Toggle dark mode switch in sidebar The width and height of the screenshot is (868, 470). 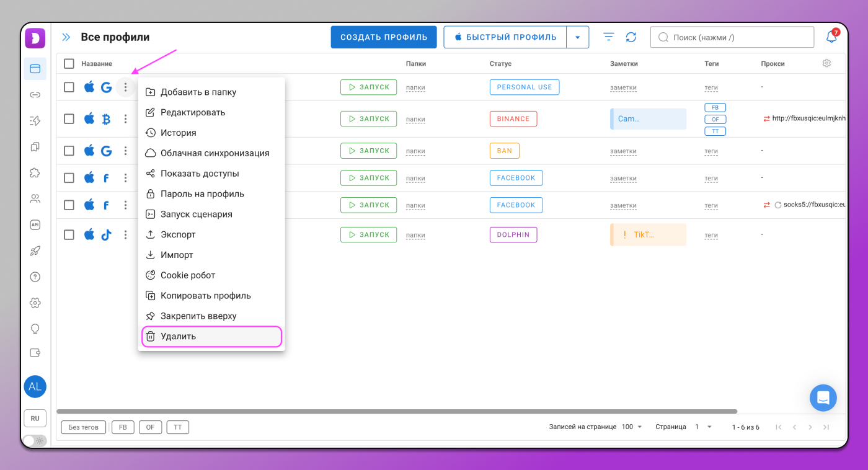35,441
